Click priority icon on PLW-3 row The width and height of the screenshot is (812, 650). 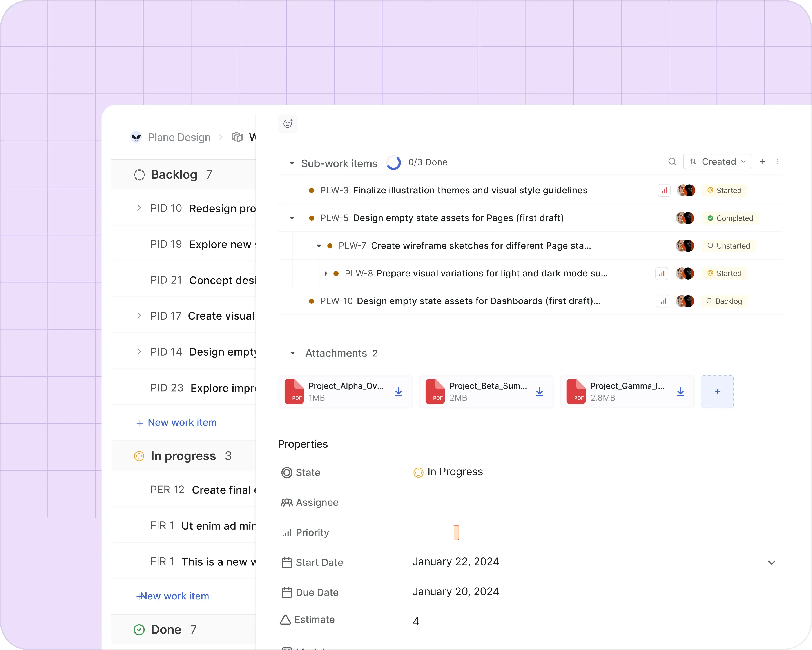(x=664, y=191)
